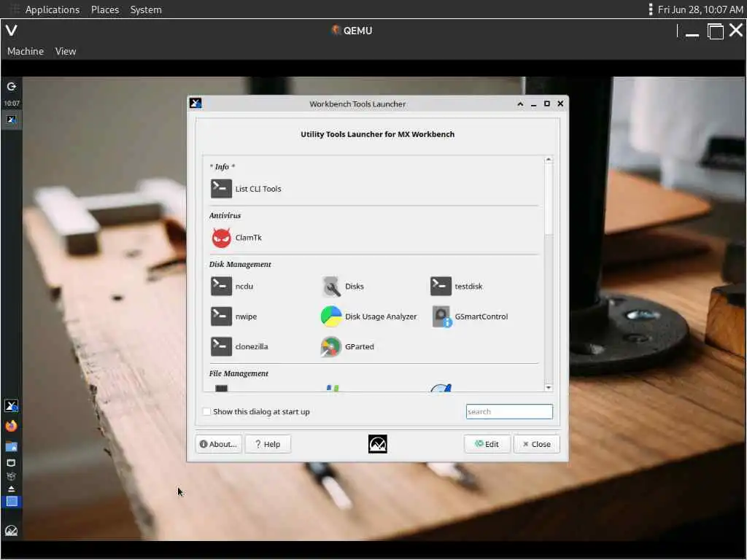Viewport: 747px width, 560px height.
Task: Click GSmartControl label
Action: click(481, 316)
